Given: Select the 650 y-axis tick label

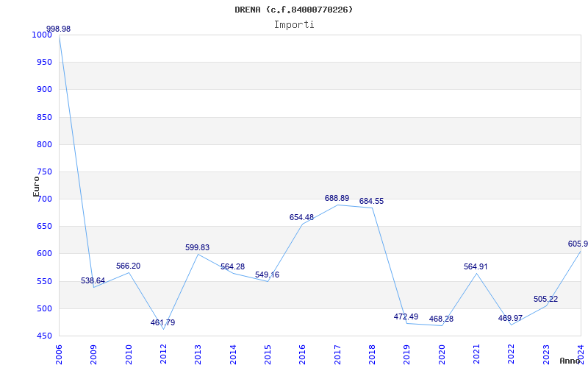Looking at the screenshot, I should (44, 227).
